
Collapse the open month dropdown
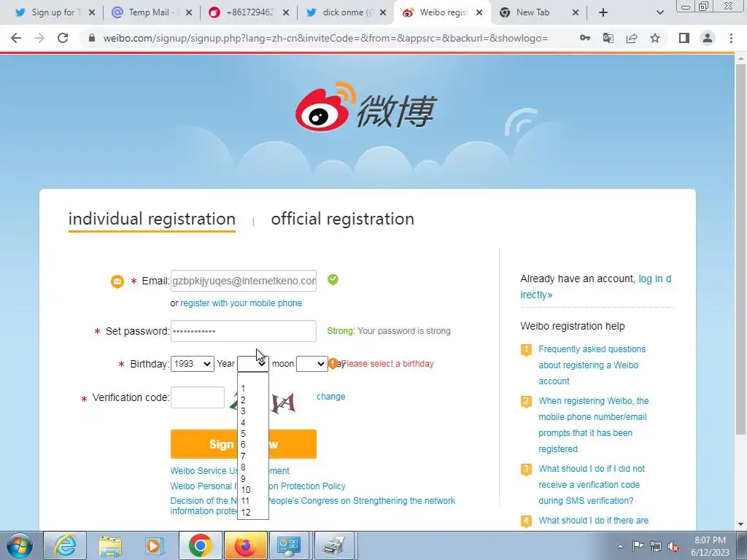tap(253, 364)
